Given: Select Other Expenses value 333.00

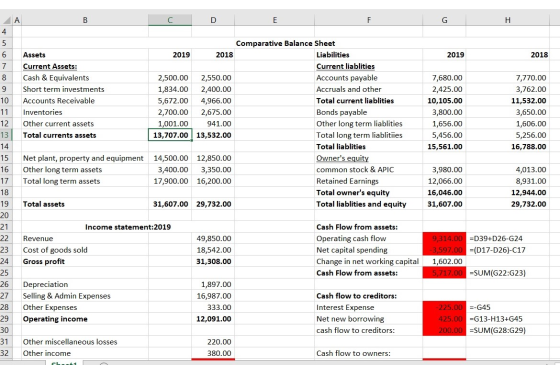Looking at the screenshot, I should (x=213, y=307).
